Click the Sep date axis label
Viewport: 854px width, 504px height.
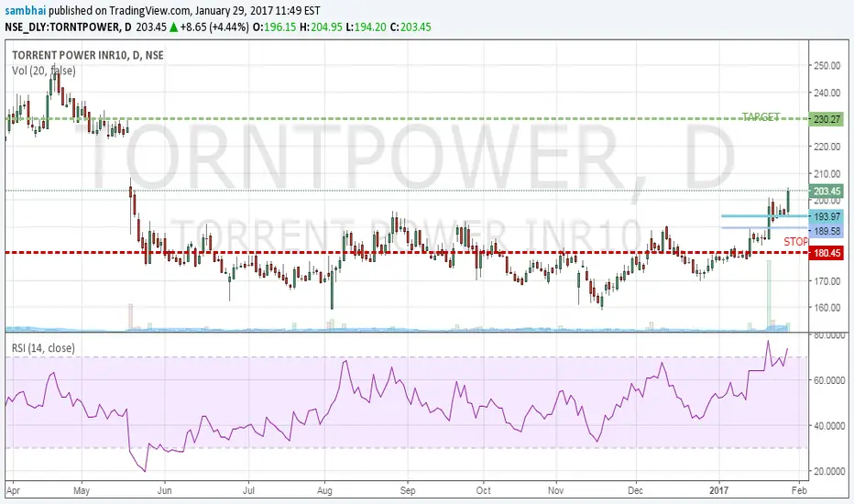408,490
